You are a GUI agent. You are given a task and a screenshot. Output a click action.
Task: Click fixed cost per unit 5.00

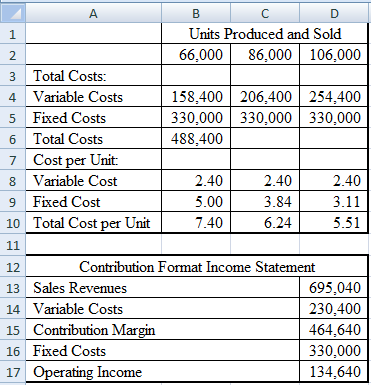[196, 202]
